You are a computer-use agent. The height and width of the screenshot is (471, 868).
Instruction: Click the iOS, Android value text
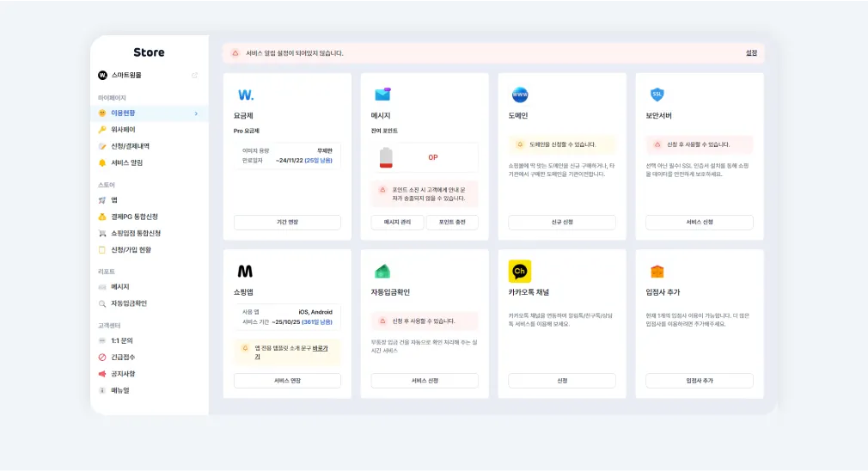tap(315, 312)
